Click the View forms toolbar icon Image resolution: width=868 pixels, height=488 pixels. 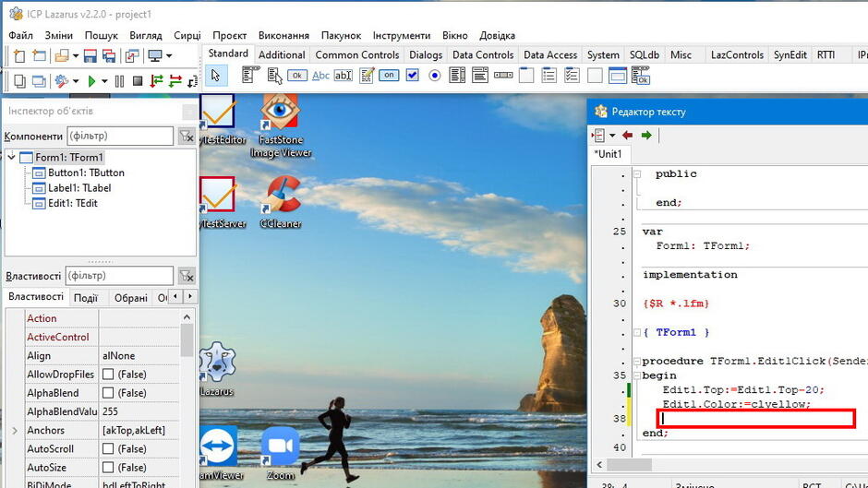(x=39, y=81)
